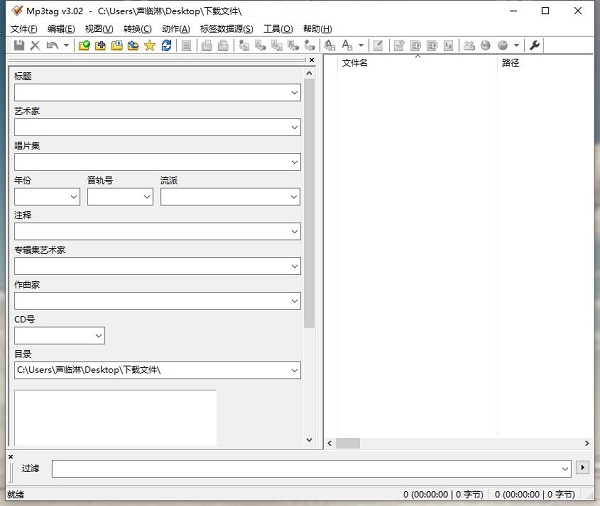This screenshot has width=600, height=506.
Task: Click the Filename to Filename converter icon
Action: click(x=277, y=45)
